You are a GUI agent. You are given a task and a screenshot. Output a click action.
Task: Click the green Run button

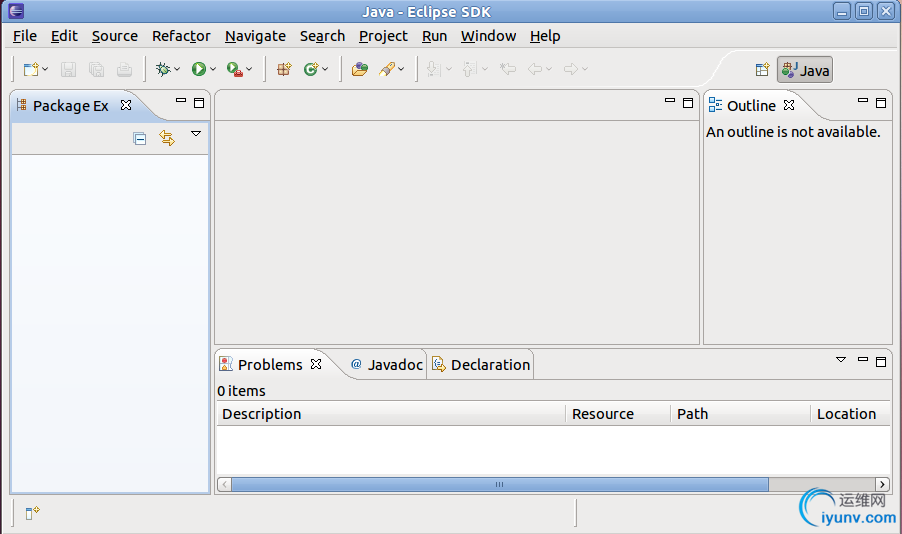tap(199, 70)
